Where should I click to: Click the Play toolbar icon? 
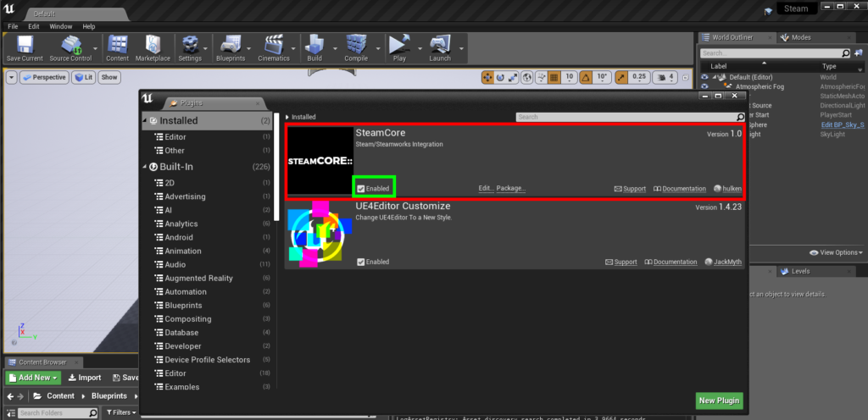pos(399,48)
